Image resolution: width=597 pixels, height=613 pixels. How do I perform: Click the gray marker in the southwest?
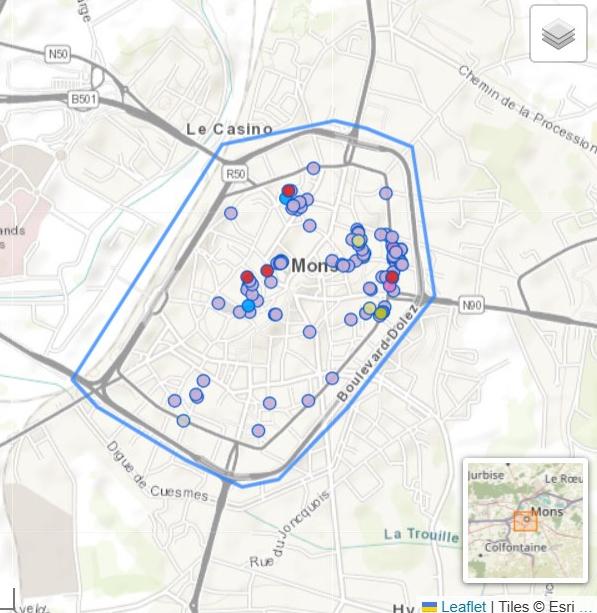[x=183, y=421]
